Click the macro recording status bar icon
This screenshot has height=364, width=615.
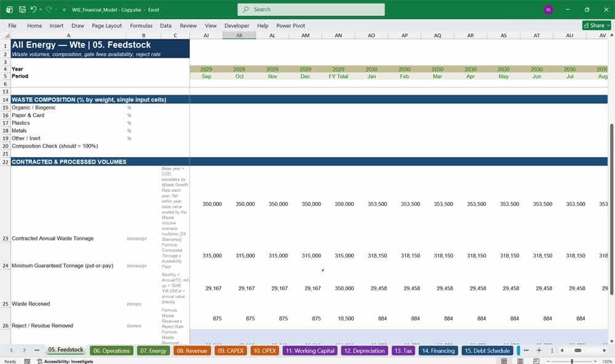click(27, 362)
